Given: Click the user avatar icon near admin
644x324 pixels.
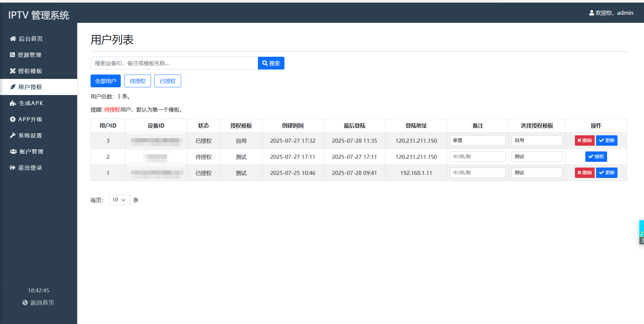Looking at the screenshot, I should [x=592, y=13].
